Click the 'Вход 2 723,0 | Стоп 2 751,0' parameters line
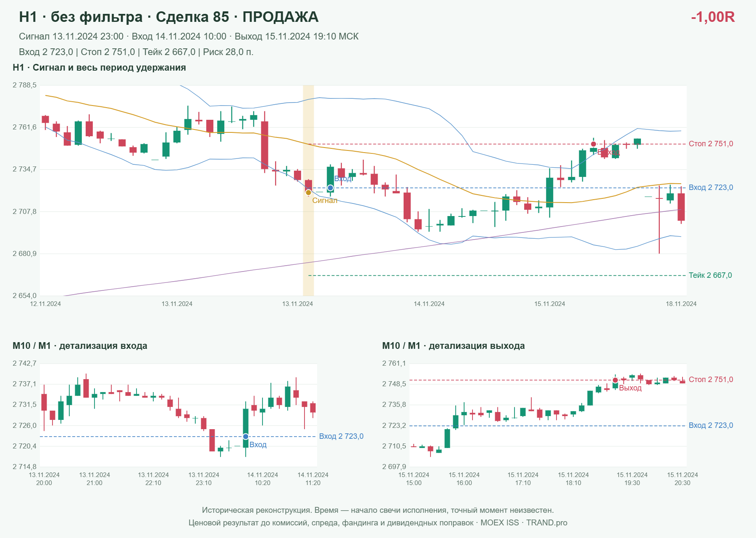This screenshot has width=756, height=538. click(x=136, y=52)
